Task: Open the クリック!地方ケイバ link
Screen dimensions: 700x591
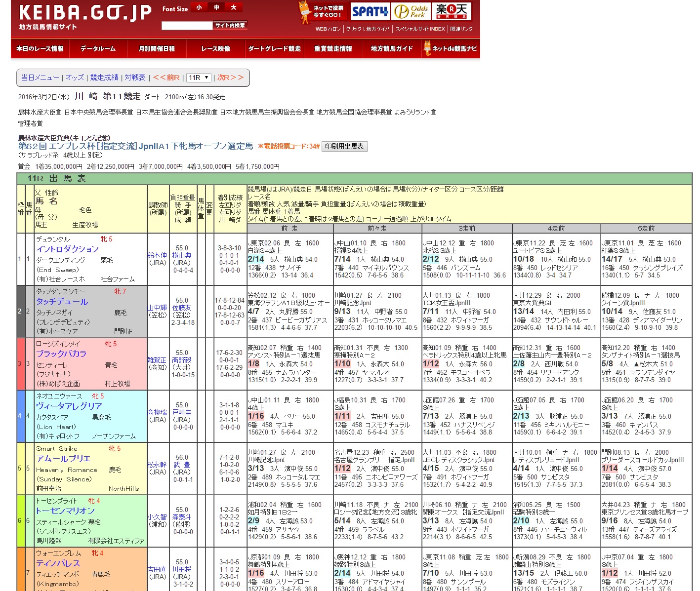Action: 368,29
